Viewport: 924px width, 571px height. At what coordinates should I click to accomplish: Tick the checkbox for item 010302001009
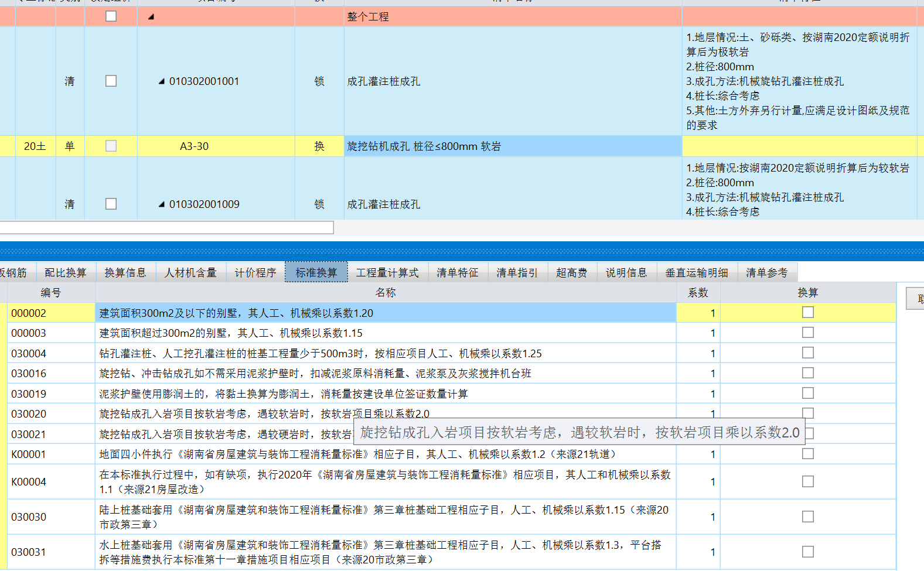pyautogui.click(x=111, y=204)
